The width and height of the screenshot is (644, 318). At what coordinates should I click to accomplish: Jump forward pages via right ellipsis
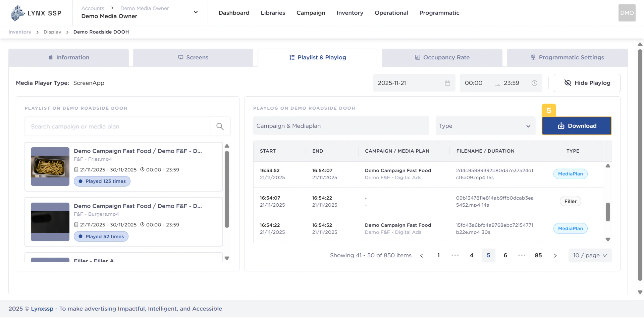point(522,256)
